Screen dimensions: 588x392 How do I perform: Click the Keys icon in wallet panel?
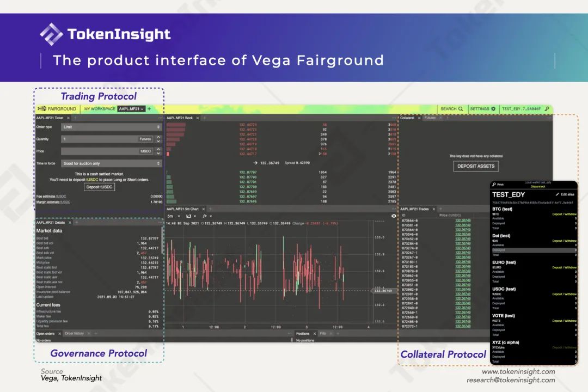(494, 185)
